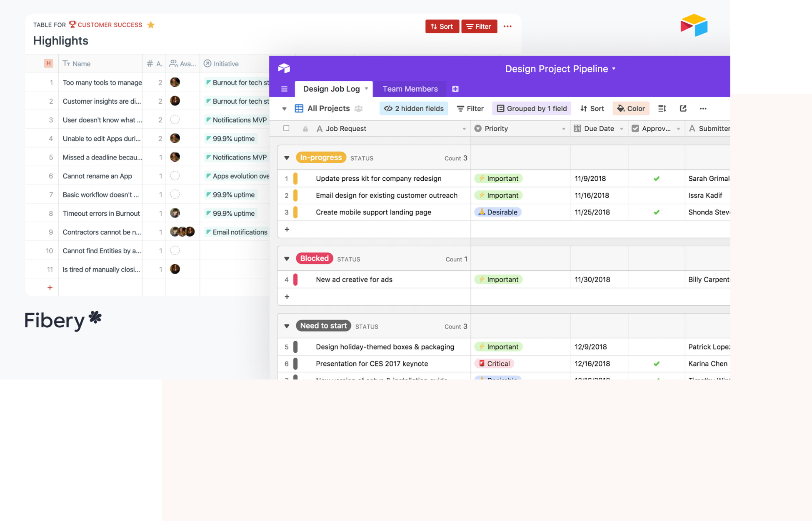Open the Color options button
812x521 pixels.
631,109
